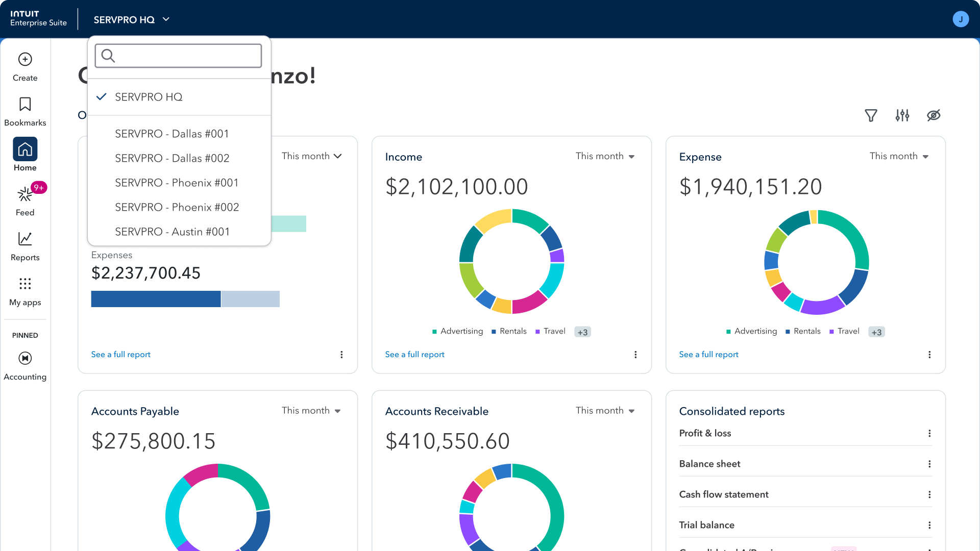Open Trial balance consolidated report
980x551 pixels.
pos(706,525)
